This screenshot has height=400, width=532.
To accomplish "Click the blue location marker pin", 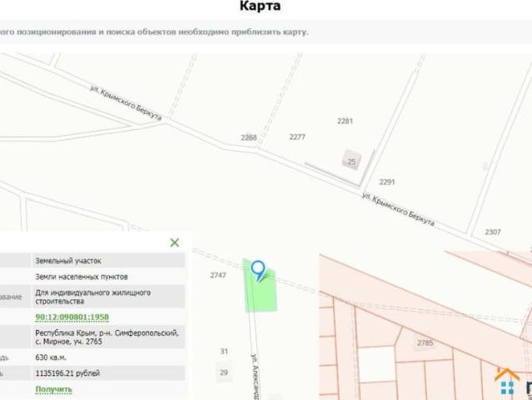I will (x=258, y=270).
